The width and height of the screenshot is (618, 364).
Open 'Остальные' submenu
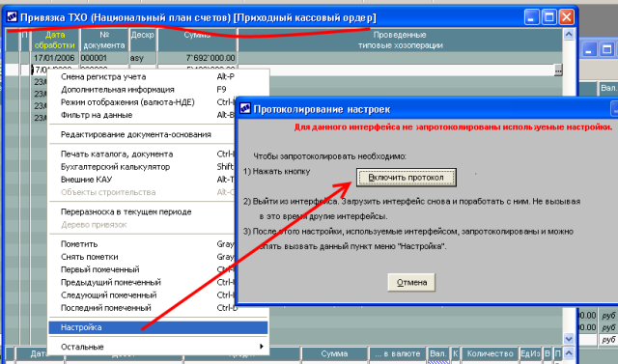click(x=158, y=347)
